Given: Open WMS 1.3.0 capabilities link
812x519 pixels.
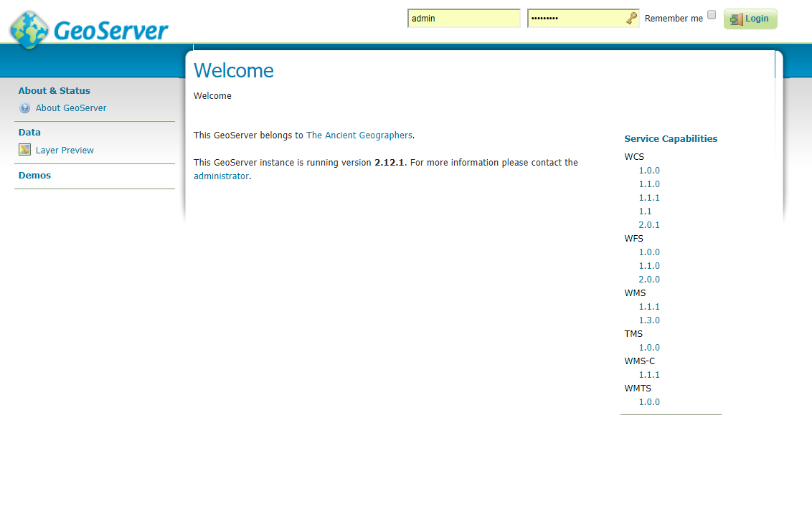Looking at the screenshot, I should click(x=649, y=320).
